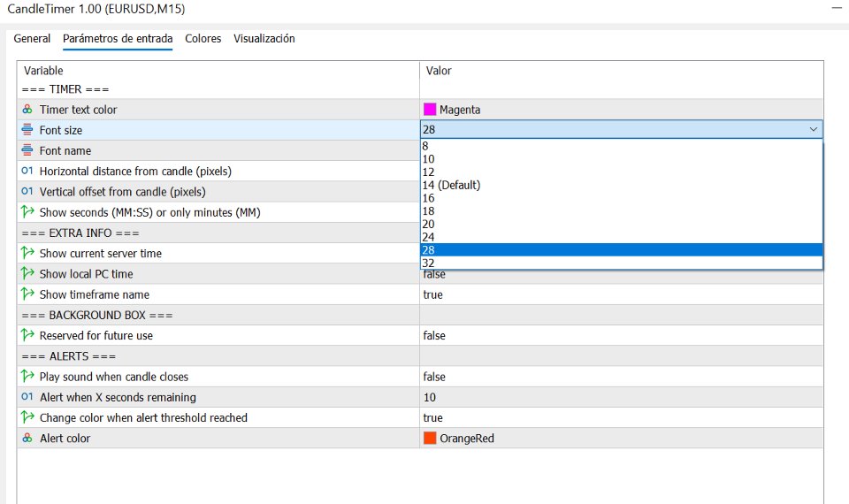Collapse the Font size dropdown arrow
The height and width of the screenshot is (504, 849).
(x=814, y=129)
